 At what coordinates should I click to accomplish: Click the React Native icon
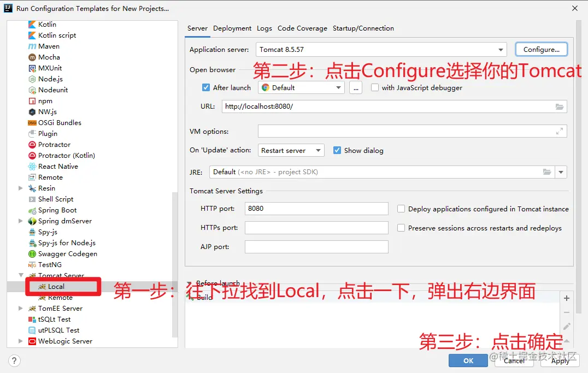[x=32, y=167]
